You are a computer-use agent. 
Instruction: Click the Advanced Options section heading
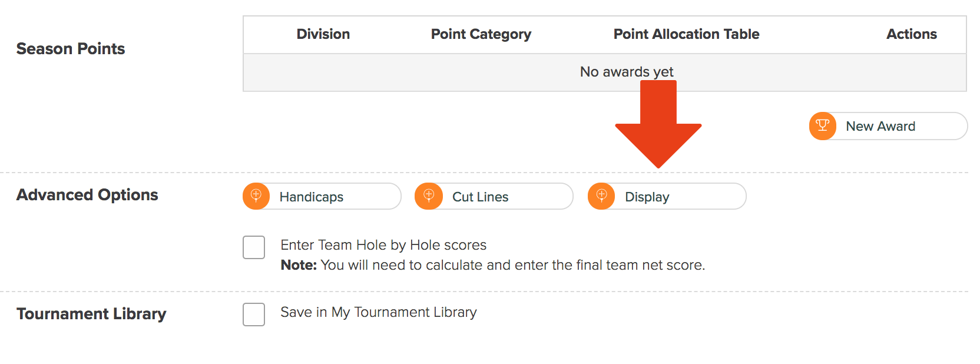click(x=87, y=195)
